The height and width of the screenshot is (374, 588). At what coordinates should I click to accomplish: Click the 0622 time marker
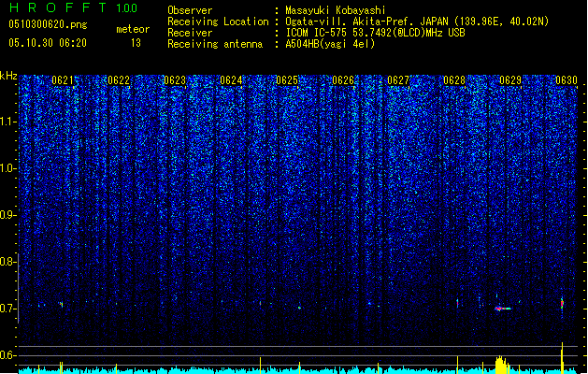[x=119, y=80]
